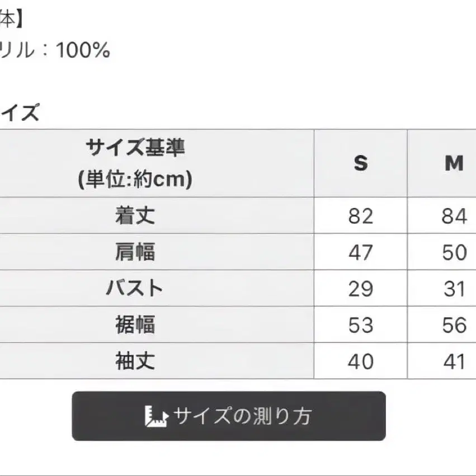Click the 着丈 row label
Screen dimensions: 476x476
pyautogui.click(x=135, y=215)
